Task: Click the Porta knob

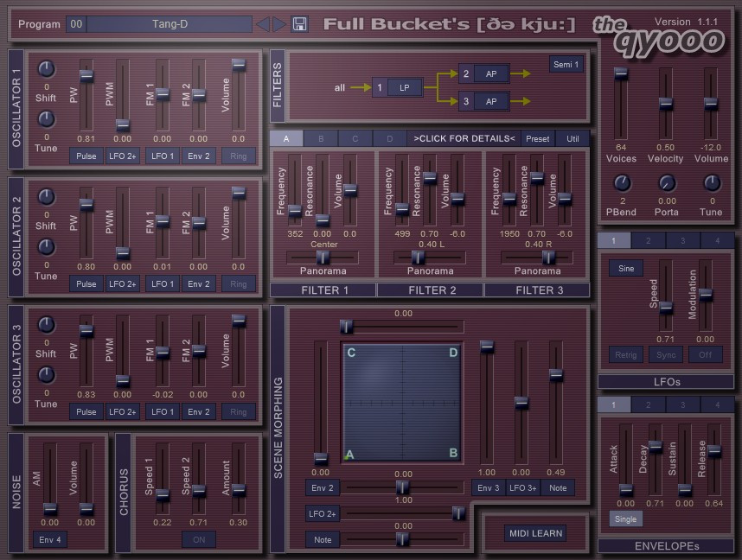Action: click(667, 183)
